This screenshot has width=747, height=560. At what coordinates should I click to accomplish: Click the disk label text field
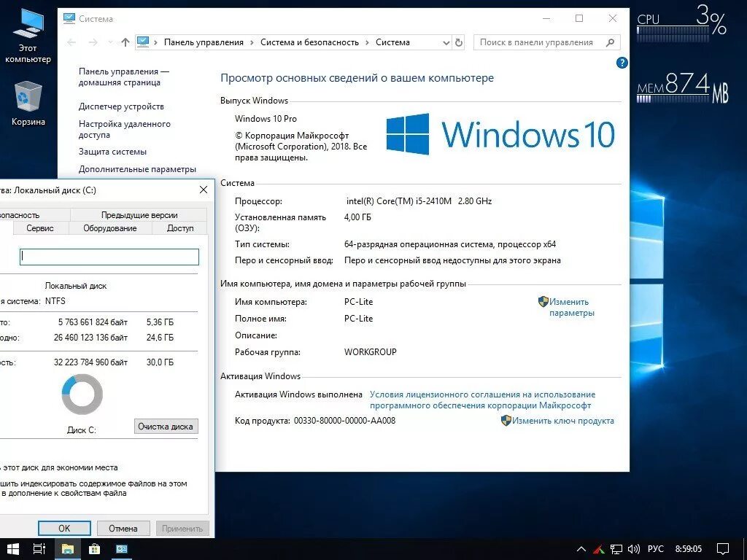point(109,257)
